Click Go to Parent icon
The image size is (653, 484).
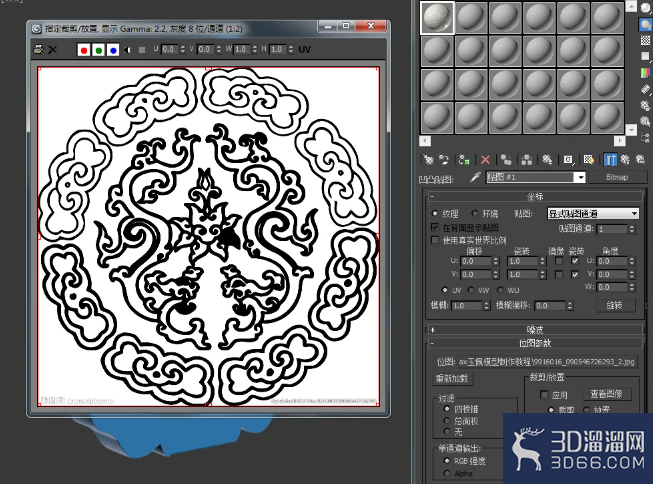coord(625,160)
